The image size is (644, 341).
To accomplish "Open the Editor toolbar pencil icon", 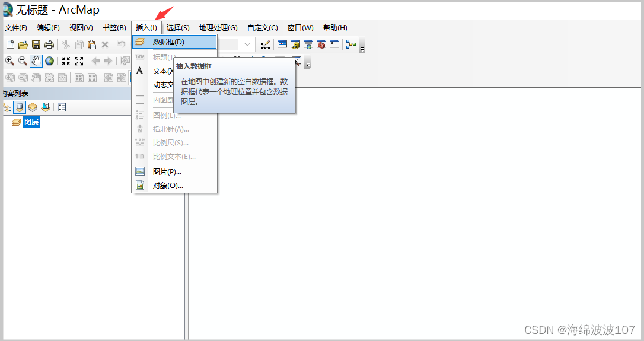I will click(x=266, y=44).
